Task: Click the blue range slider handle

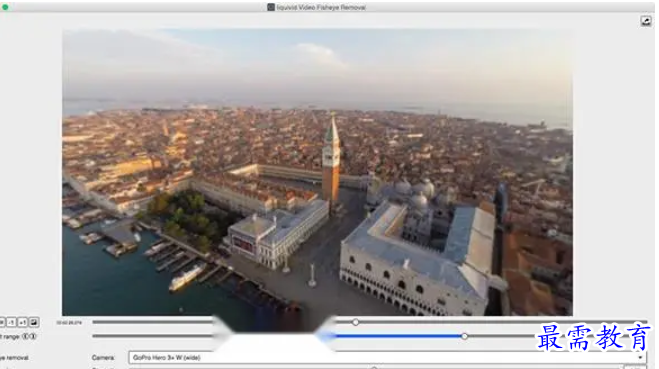Action: (x=464, y=336)
